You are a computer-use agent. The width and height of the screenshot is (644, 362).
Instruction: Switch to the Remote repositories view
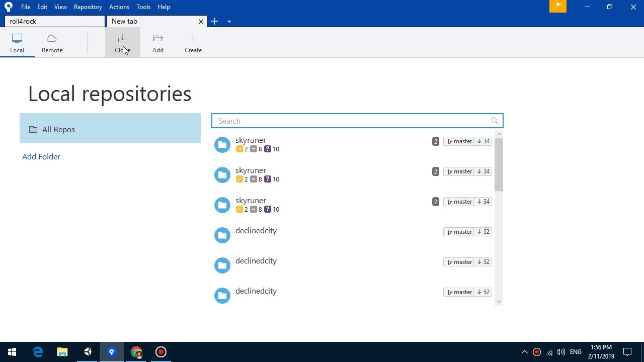[52, 43]
